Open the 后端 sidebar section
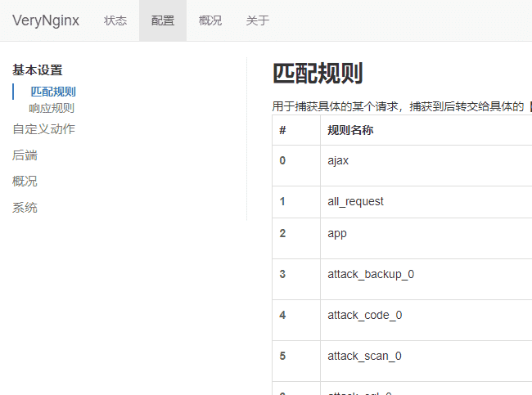This screenshot has width=532, height=395. (25, 155)
